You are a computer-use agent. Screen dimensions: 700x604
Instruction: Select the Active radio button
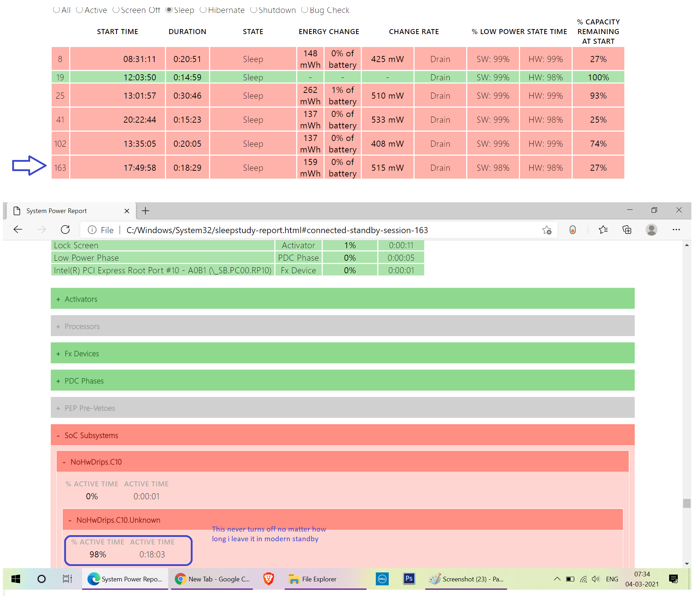point(80,10)
